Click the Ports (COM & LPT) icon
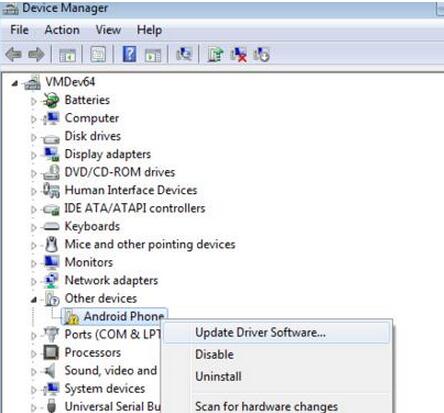 click(51, 334)
